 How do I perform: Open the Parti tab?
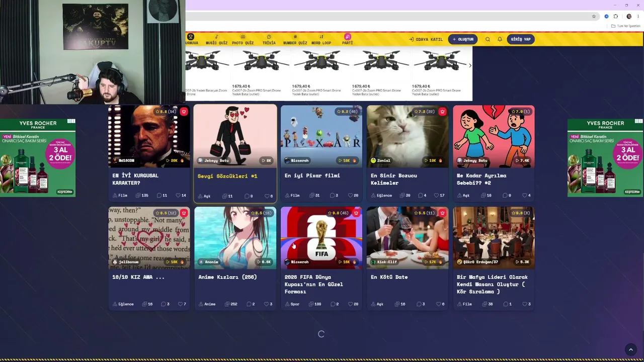pos(347,40)
